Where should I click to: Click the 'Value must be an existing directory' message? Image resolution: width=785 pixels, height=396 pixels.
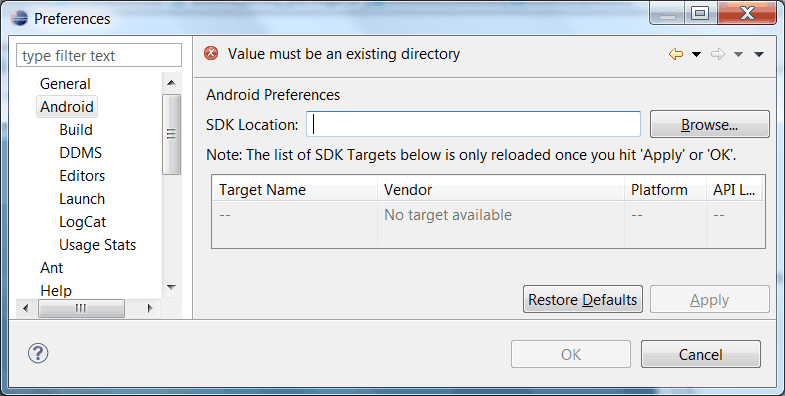[x=344, y=54]
